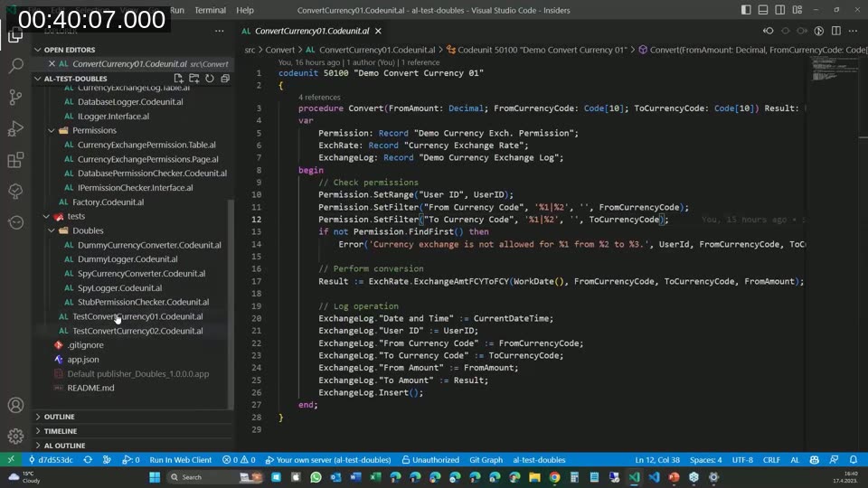868x488 pixels.
Task: Click the Convert breadcrumb folder
Action: [x=280, y=50]
